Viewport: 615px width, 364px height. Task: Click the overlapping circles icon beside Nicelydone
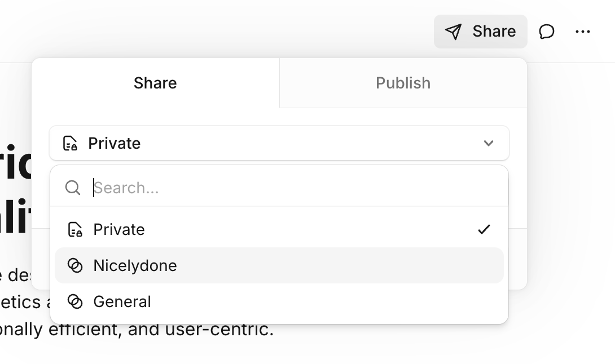[75, 265]
